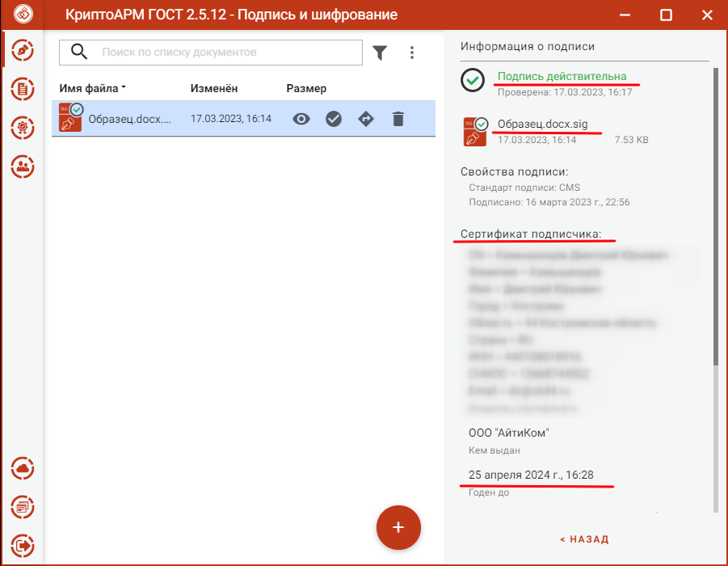Focus the document list search field
Screen dimensions: 728x566
coord(211,53)
